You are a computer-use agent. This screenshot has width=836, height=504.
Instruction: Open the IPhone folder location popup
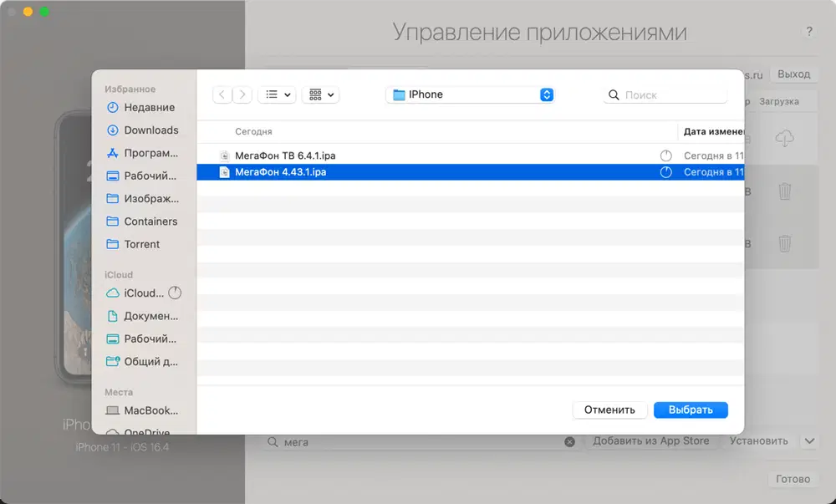pyautogui.click(x=470, y=94)
